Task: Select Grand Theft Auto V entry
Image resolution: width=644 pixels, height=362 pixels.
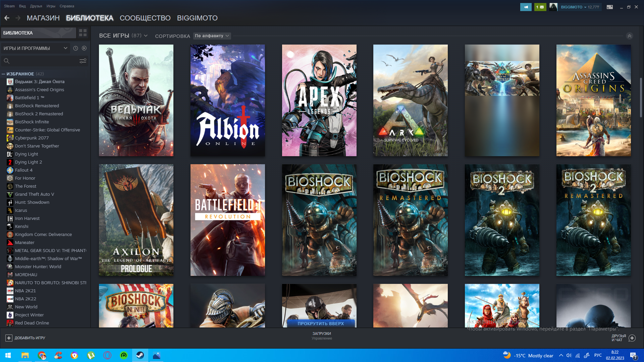Action: (34, 194)
